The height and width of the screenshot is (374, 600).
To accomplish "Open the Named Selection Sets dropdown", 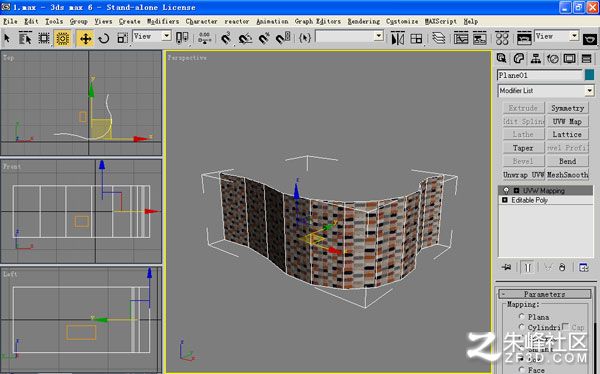I will pos(378,36).
